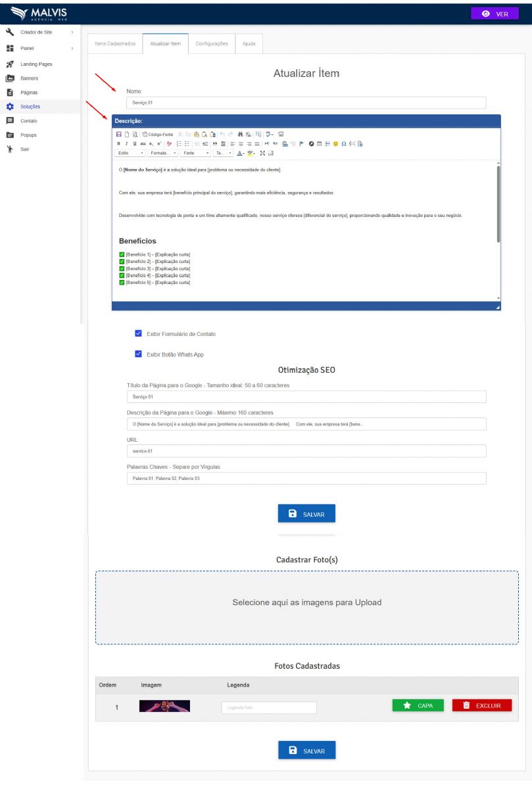Click the Banners icon in the sidebar
The width and height of the screenshot is (532, 789).
point(10,78)
